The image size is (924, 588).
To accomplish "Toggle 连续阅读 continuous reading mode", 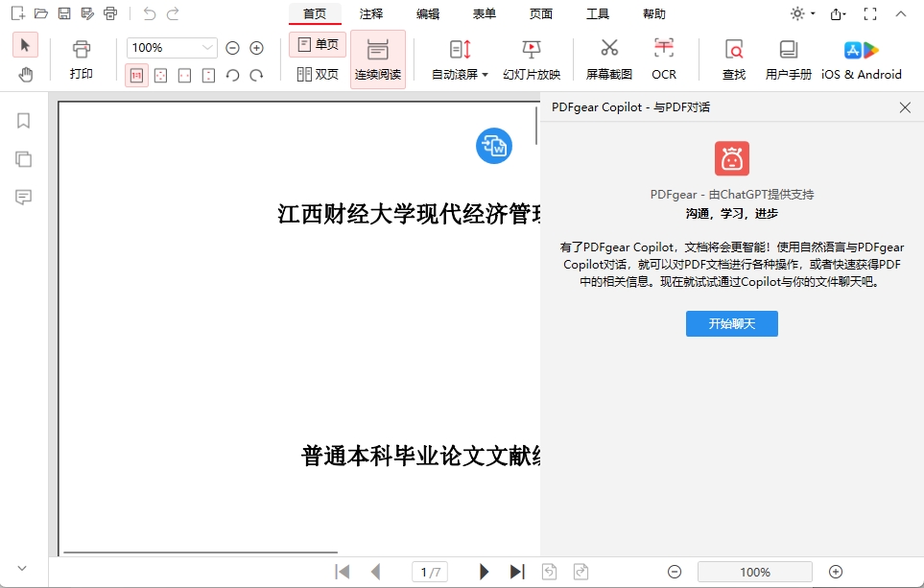I will pyautogui.click(x=377, y=58).
